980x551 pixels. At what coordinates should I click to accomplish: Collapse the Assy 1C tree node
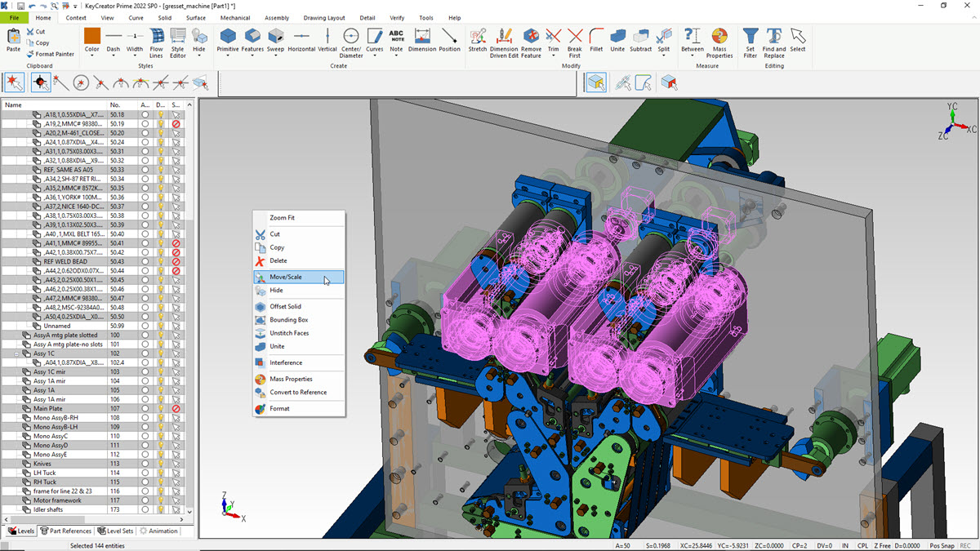pyautogui.click(x=16, y=354)
